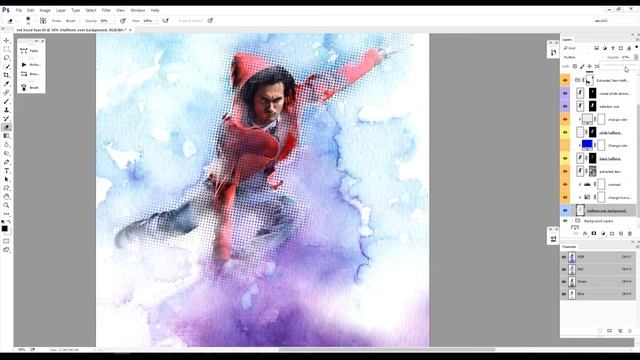Open the Image menu
This screenshot has width=640, height=360.
[45, 10]
